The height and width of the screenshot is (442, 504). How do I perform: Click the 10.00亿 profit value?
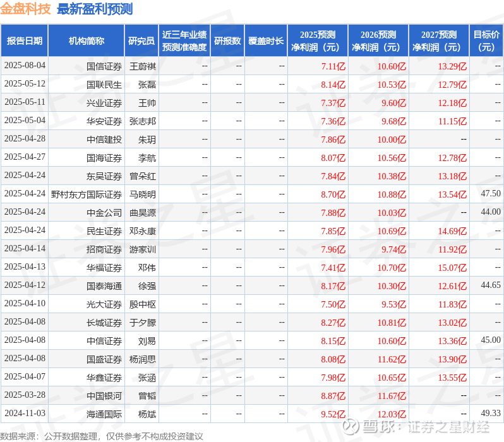tap(392, 140)
